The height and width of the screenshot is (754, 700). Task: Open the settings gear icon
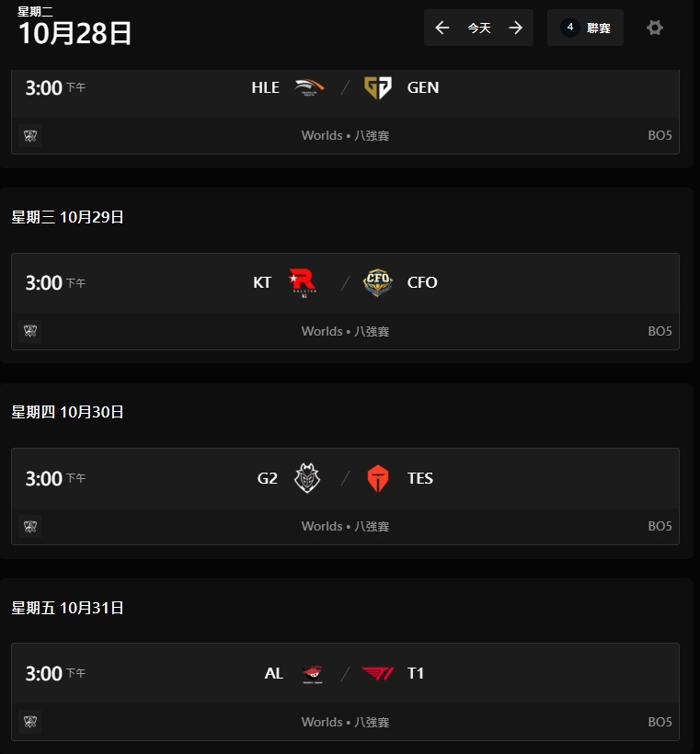pyautogui.click(x=654, y=28)
